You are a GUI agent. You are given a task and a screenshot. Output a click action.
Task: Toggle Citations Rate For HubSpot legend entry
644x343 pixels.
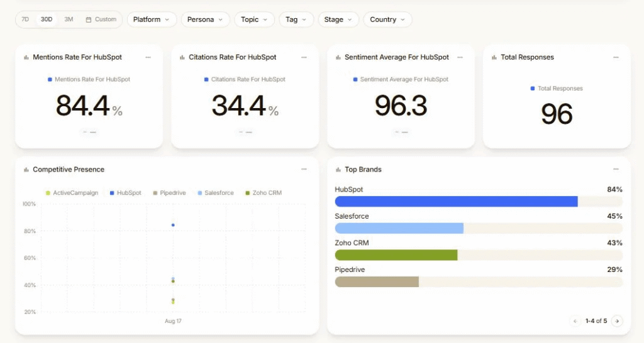245,79
